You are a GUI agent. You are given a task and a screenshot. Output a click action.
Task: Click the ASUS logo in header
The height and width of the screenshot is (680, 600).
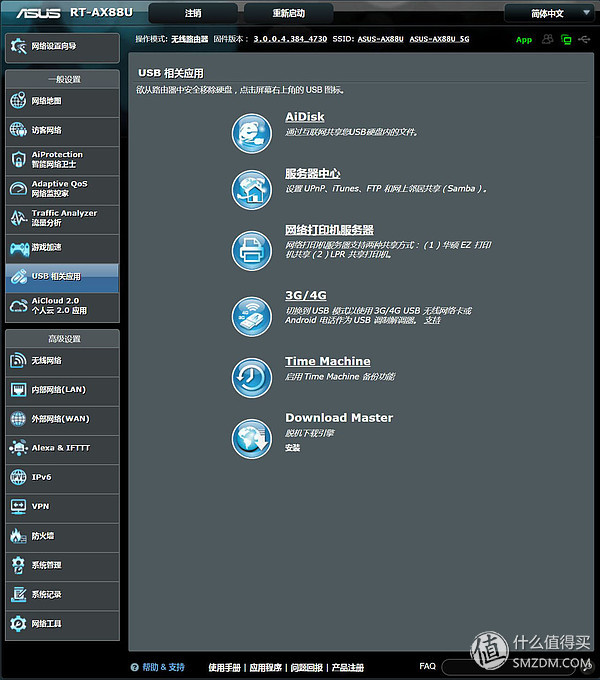point(38,13)
